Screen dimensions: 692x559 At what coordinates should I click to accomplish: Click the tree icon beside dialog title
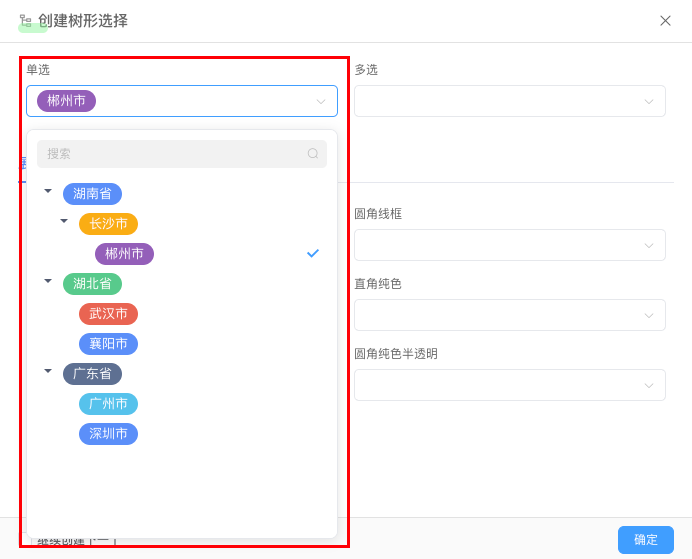pos(26,20)
